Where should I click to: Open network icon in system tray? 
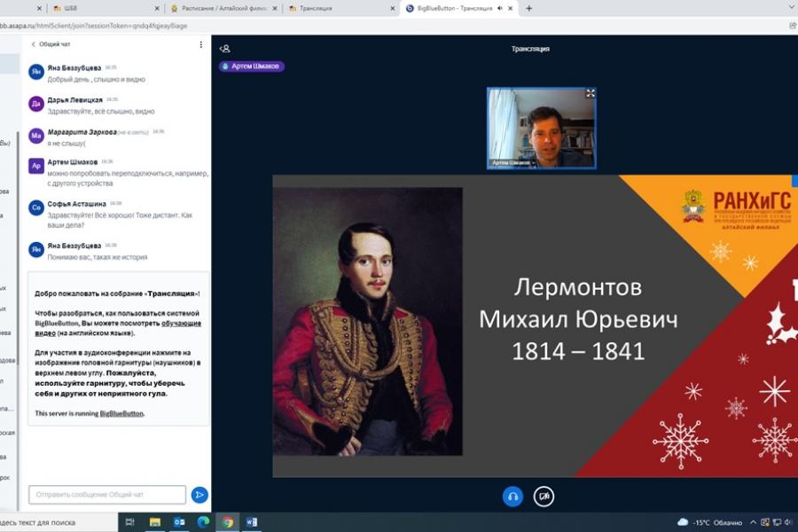coord(777,522)
